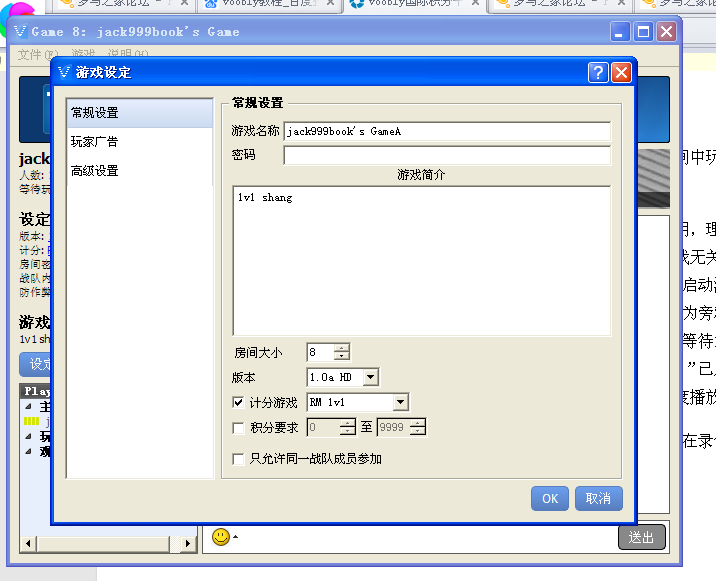The image size is (716, 581).
Task: Open the emoticon dropdown arrow beside smiley
Action: [x=235, y=537]
